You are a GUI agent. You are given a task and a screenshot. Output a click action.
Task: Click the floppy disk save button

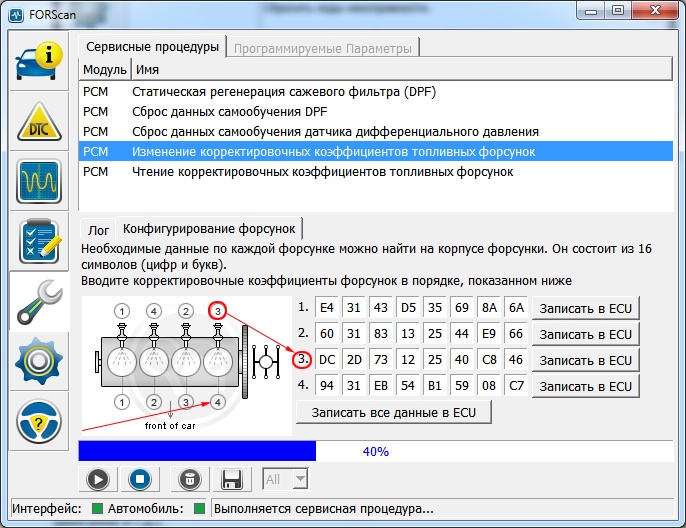coord(232,479)
